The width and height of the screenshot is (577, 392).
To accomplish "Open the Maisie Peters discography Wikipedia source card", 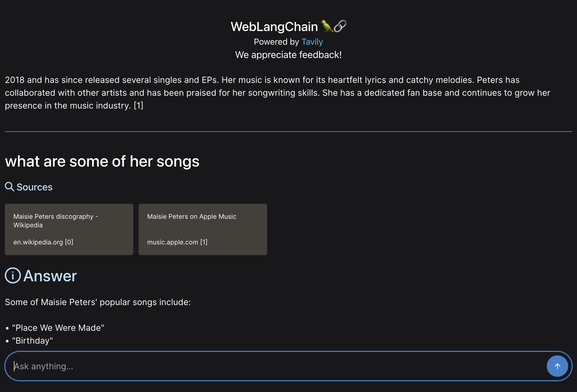I will pyautogui.click(x=69, y=229).
